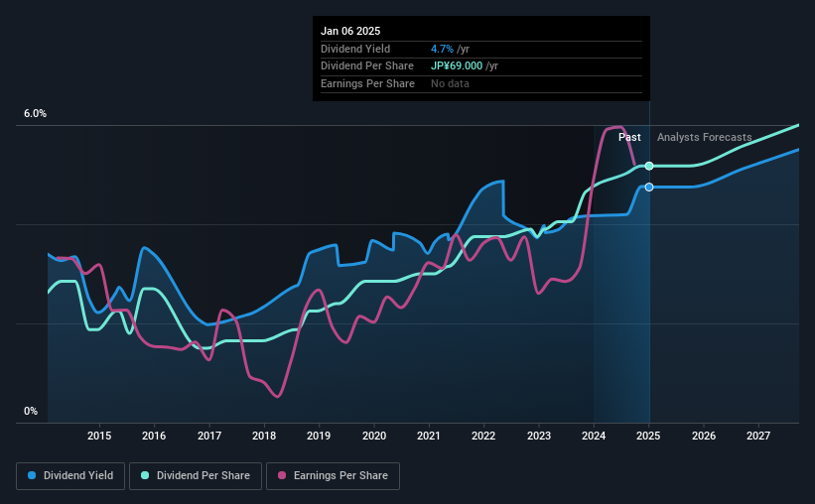Click the 'Dividend Per Share' row label in tooltip
Image resolution: width=815 pixels, height=504 pixels.
pos(367,66)
